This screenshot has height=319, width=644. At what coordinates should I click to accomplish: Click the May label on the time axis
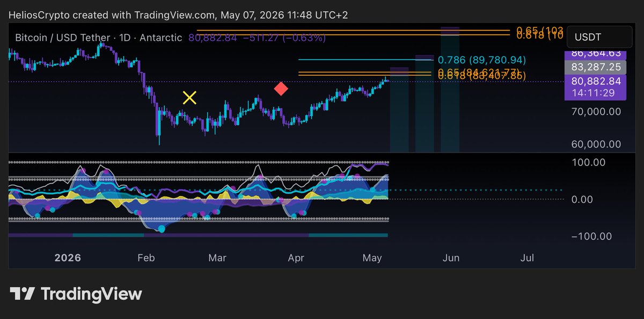372,258
